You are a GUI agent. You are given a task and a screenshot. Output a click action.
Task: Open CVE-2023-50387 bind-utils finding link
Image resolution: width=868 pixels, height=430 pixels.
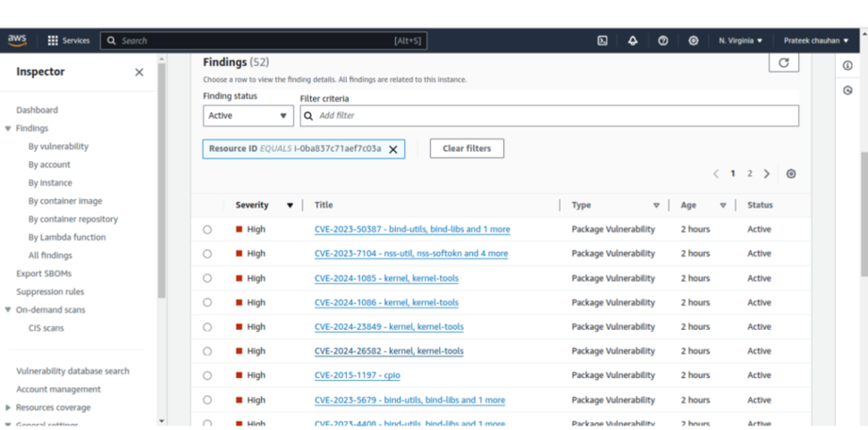pyautogui.click(x=413, y=229)
